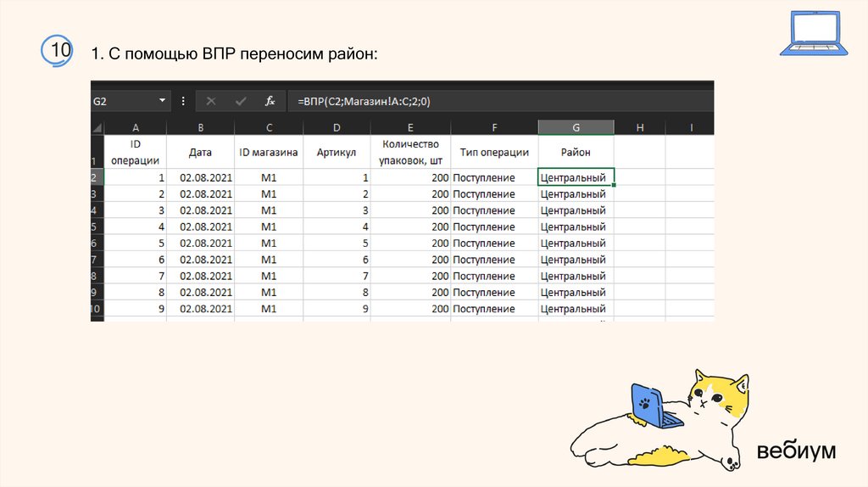Click the formula bar options dots icon
The image size is (868, 487).
183,101
